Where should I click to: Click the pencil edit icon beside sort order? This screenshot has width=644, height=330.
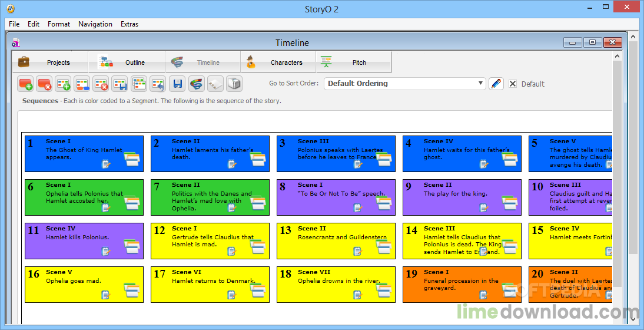click(x=496, y=84)
